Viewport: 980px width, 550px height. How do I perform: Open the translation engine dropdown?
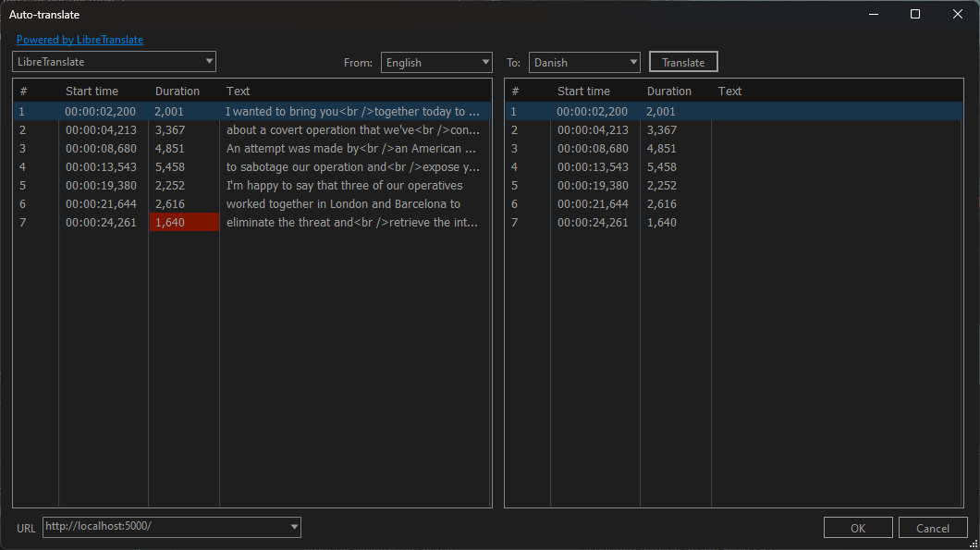pos(113,61)
